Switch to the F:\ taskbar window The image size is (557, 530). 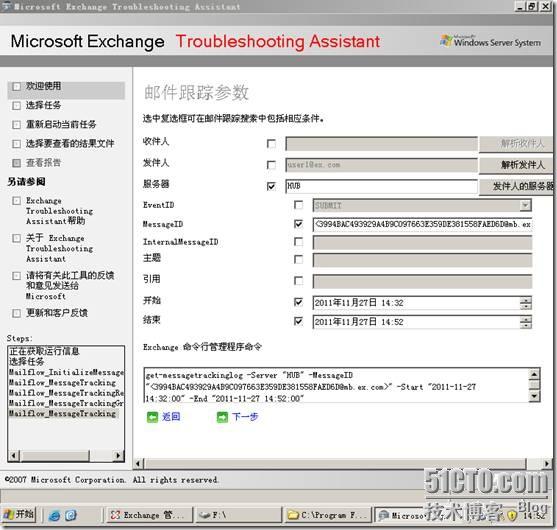click(238, 515)
